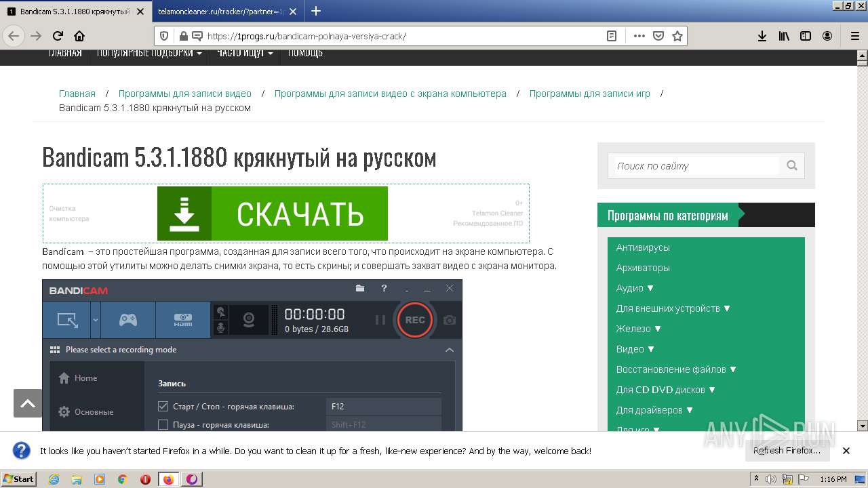Image resolution: width=868 pixels, height=488 pixels.
Task: Expand Популярные подборки menu
Action: tap(149, 53)
